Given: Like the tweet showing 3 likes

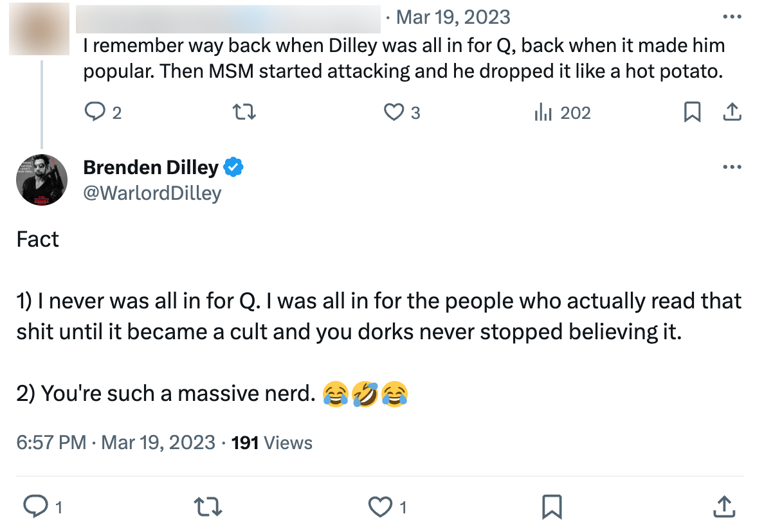Looking at the screenshot, I should (394, 112).
